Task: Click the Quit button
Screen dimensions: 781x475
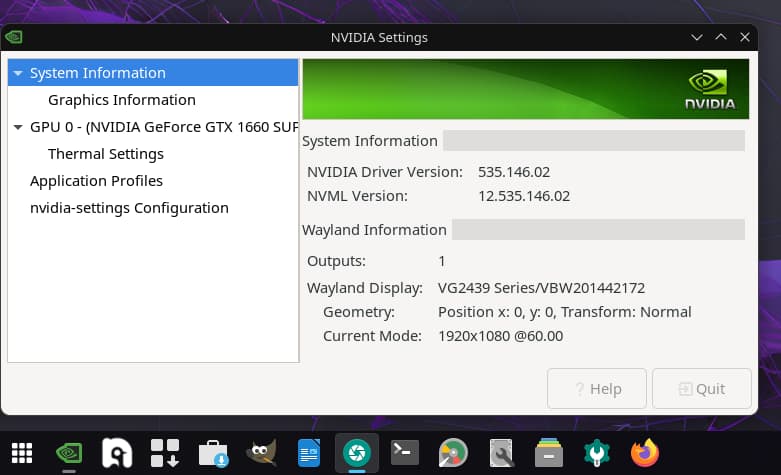Action: (701, 388)
